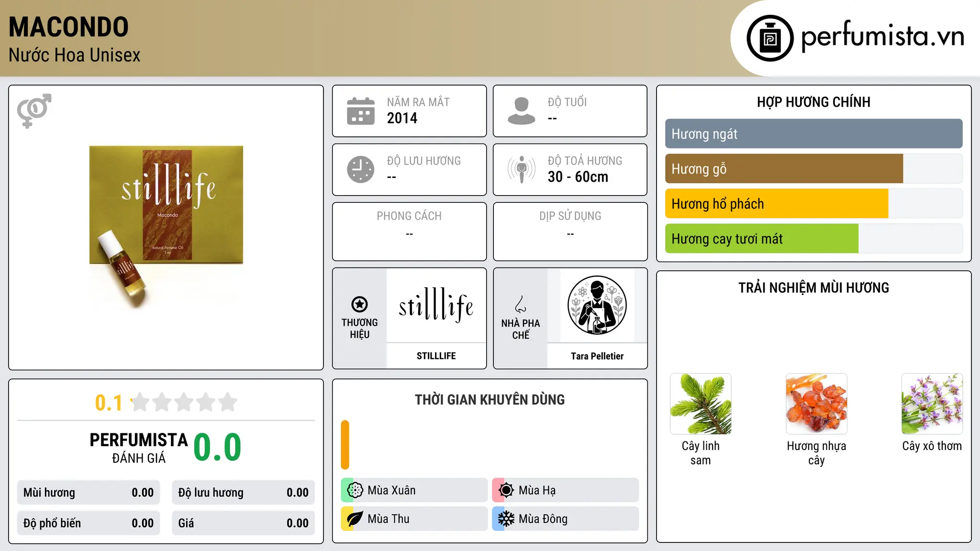
Task: Click the release year value 2014
Action: click(x=402, y=118)
